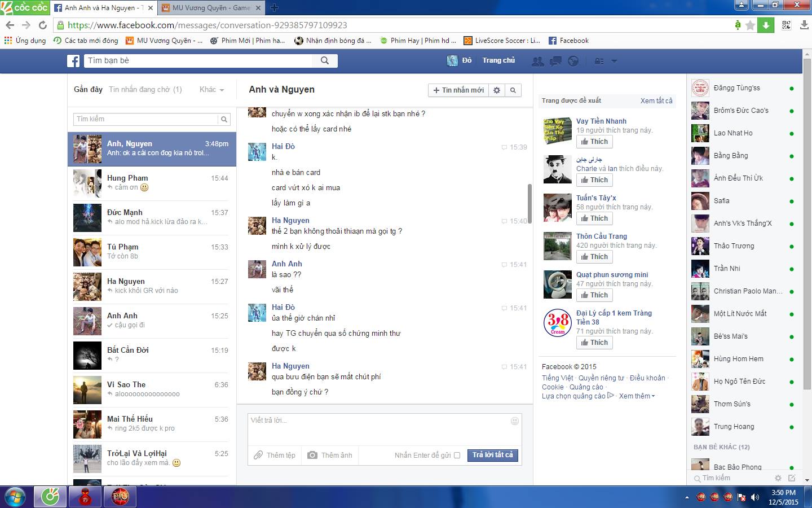Click the 'Xem tất cả' link
Viewport: 812px width, 508px height.
pyautogui.click(x=656, y=101)
